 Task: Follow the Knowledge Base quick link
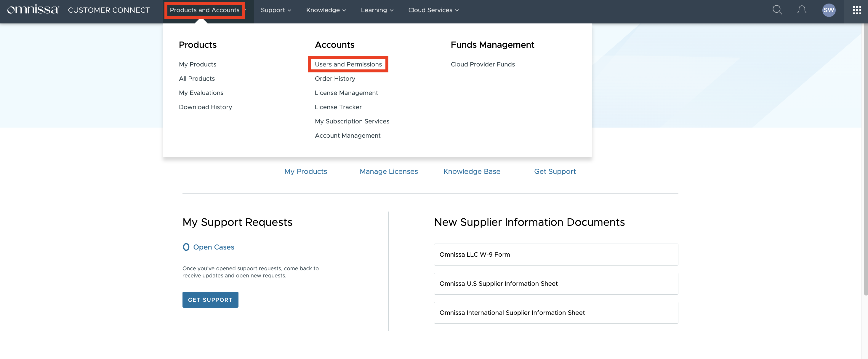tap(471, 171)
